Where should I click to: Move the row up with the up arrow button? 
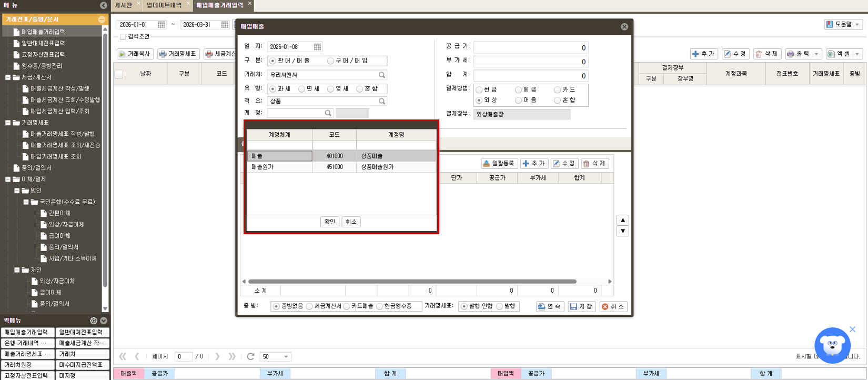pos(623,220)
